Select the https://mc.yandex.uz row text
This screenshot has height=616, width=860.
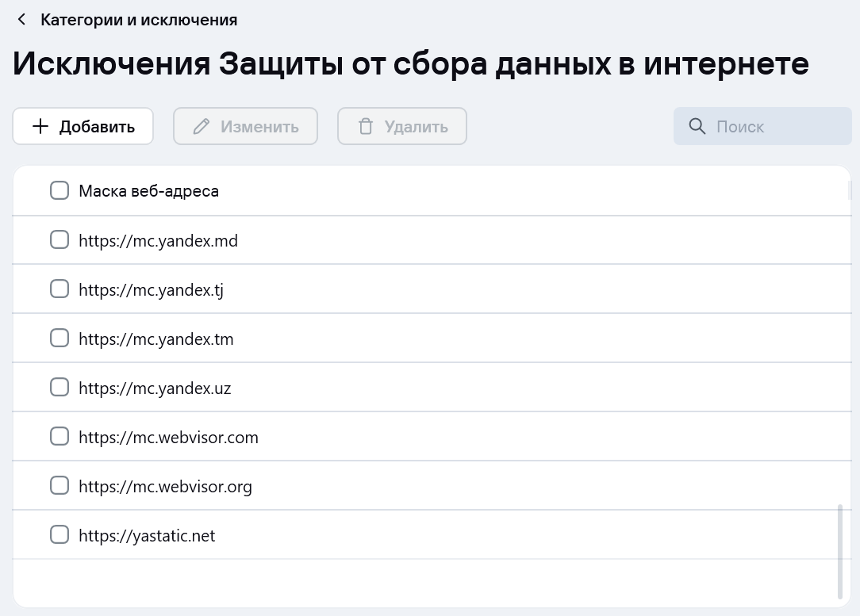pyautogui.click(x=155, y=388)
